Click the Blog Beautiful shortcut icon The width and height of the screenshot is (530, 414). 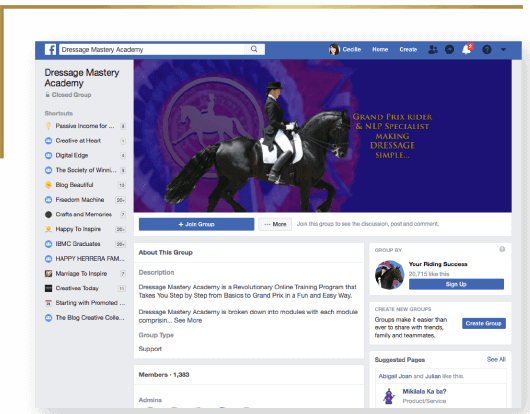coord(48,185)
